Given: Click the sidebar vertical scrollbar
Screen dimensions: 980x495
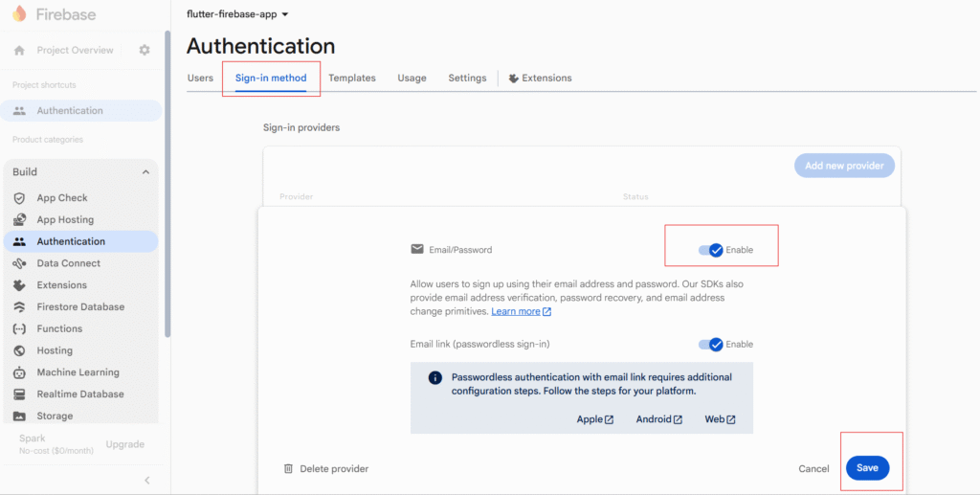Looking at the screenshot, I should [x=167, y=182].
